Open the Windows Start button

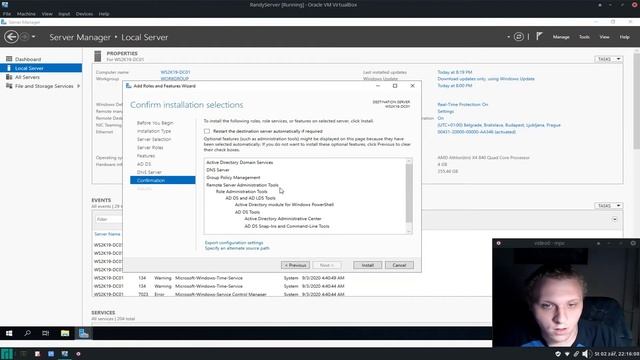point(9,333)
